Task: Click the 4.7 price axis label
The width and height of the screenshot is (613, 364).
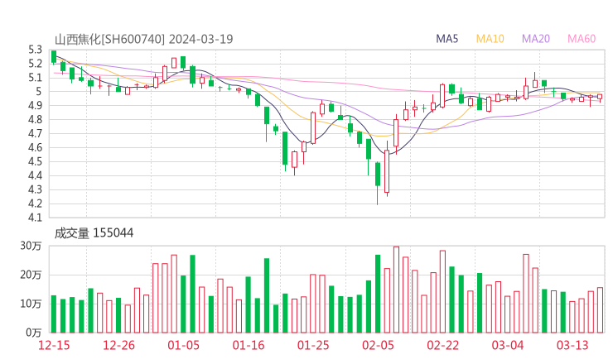Action: [x=35, y=133]
